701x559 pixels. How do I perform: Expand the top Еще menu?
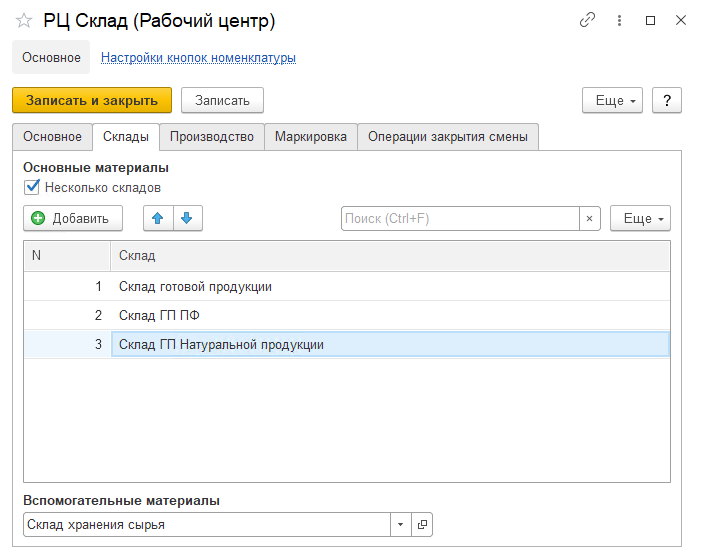tap(612, 100)
